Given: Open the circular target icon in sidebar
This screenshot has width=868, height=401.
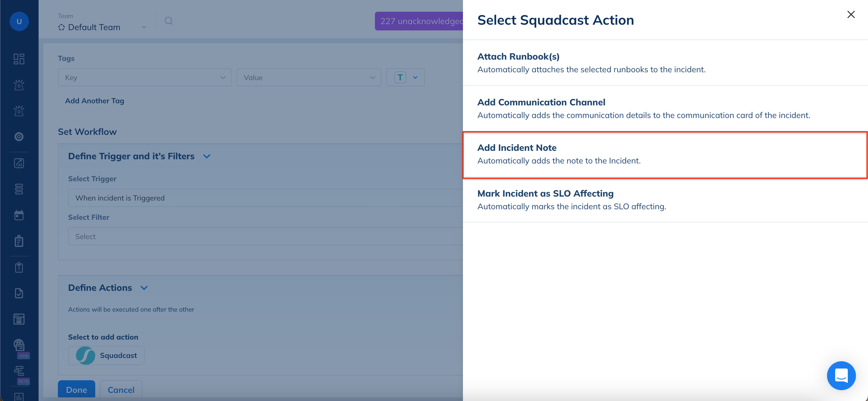Looking at the screenshot, I should tap(19, 137).
